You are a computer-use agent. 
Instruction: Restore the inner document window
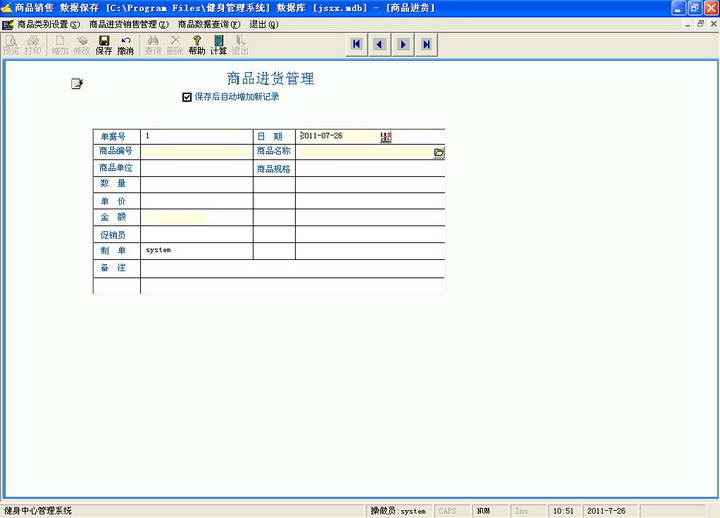pyautogui.click(x=701, y=24)
